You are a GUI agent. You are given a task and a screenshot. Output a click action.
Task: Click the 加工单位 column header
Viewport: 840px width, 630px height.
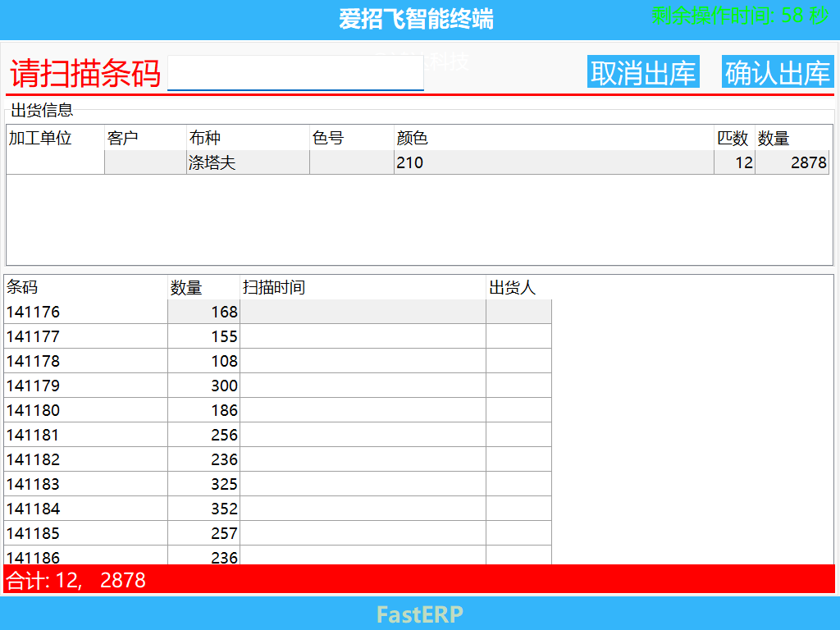coord(37,139)
